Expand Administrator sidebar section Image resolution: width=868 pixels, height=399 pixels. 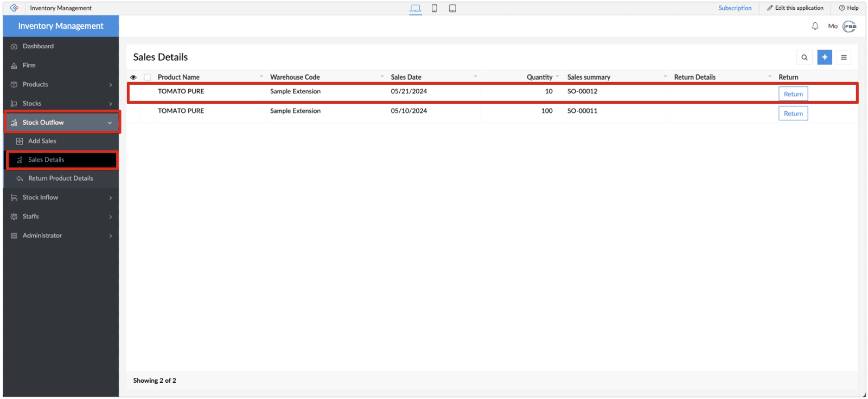tap(61, 235)
